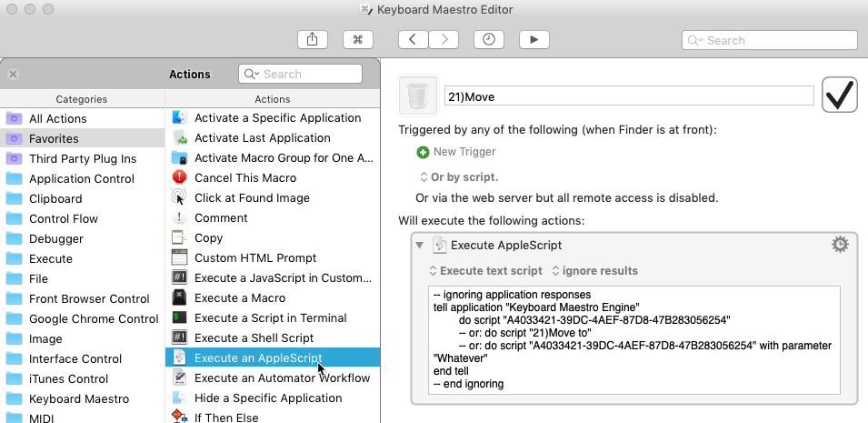Click the Custom HTML Prompt icon

click(x=179, y=257)
